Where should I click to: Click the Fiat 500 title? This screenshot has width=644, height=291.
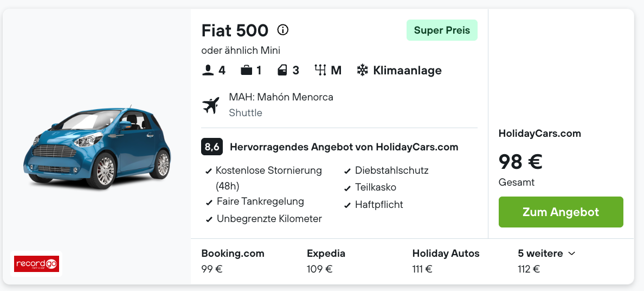pos(235,30)
